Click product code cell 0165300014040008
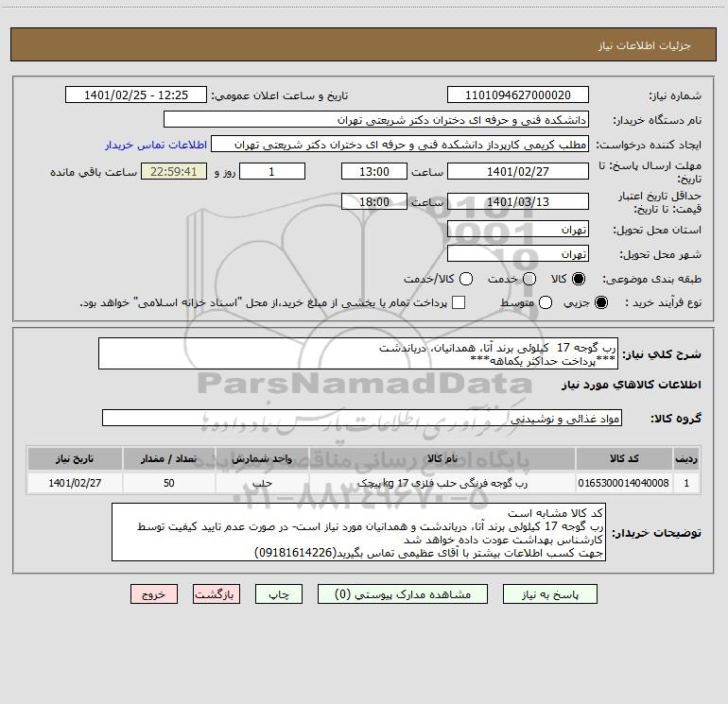728x704 pixels. 624,483
